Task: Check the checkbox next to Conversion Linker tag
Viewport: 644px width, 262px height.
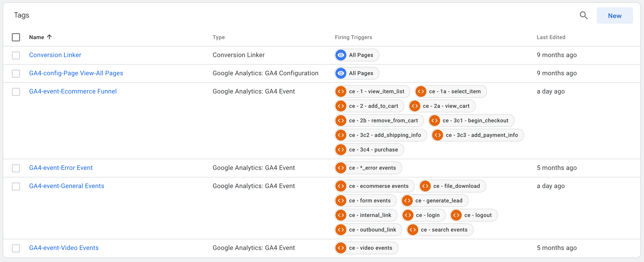Action: 16,55
